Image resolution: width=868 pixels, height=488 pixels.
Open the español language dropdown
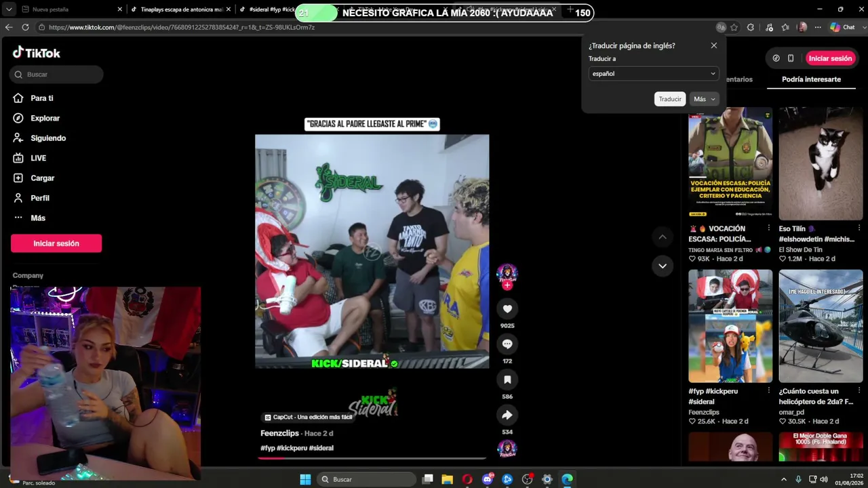(654, 73)
